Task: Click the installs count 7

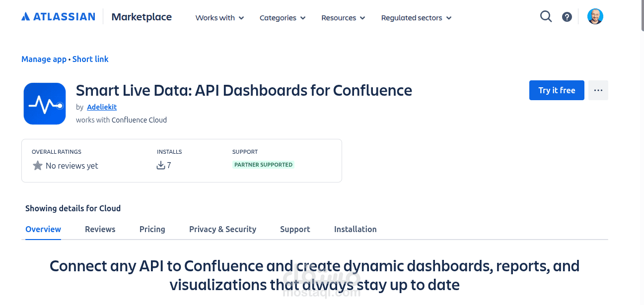Action: tap(169, 165)
